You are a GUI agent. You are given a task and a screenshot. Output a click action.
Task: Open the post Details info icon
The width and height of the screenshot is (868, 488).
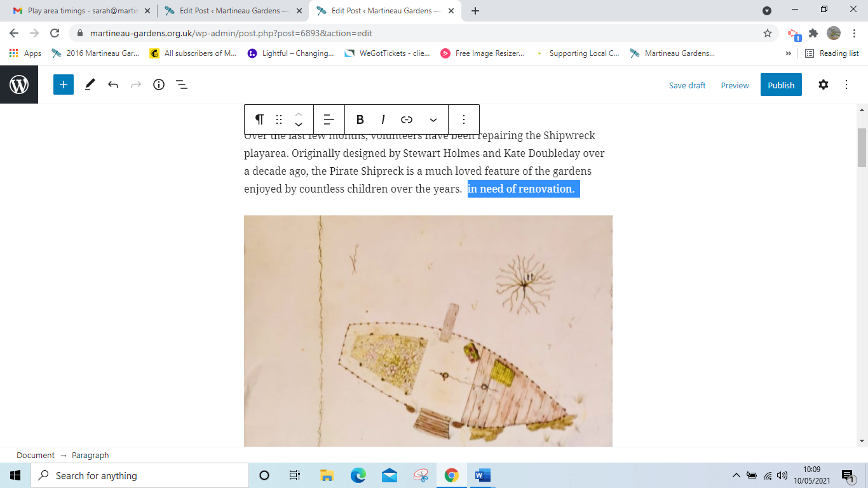click(x=159, y=85)
